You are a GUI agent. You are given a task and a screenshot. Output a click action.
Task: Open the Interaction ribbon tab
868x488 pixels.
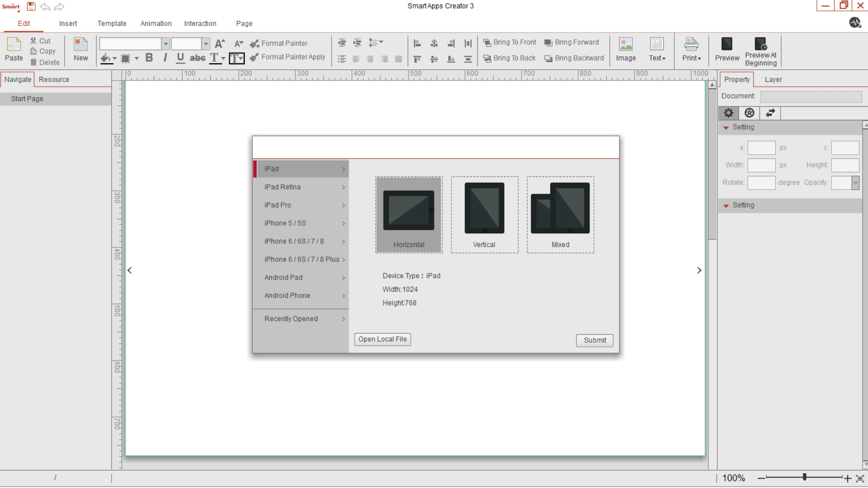tap(200, 24)
